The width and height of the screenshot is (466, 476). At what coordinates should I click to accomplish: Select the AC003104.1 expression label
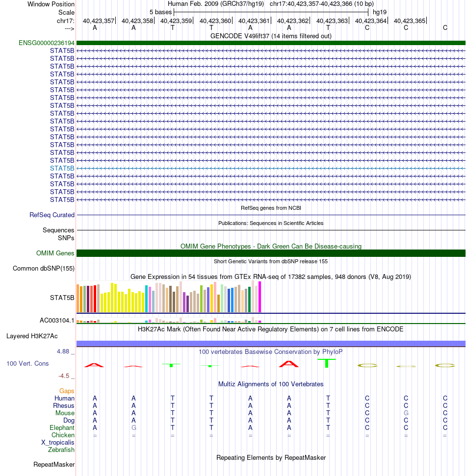point(57,320)
